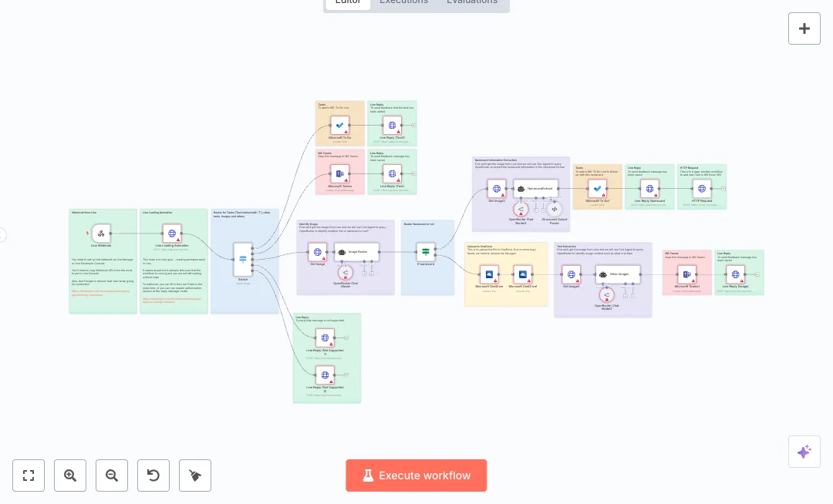
Task: Zoom out the canvas with the magnifier minus
Action: coord(112,475)
